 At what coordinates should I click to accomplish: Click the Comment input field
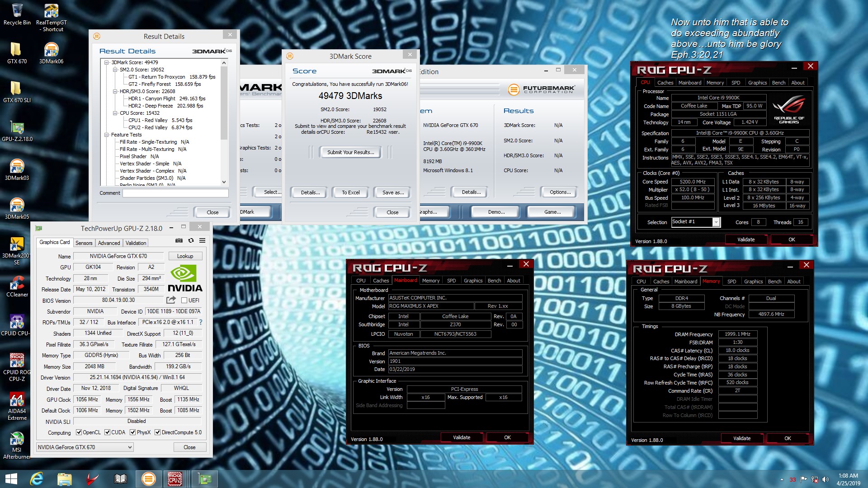coord(175,193)
